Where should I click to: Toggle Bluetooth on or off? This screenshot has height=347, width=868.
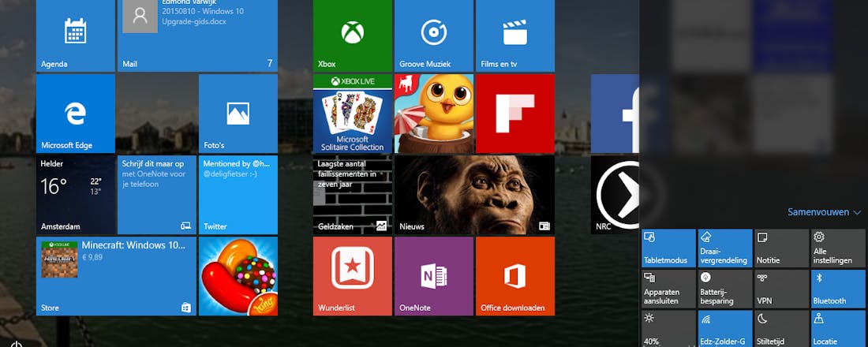pos(838,289)
